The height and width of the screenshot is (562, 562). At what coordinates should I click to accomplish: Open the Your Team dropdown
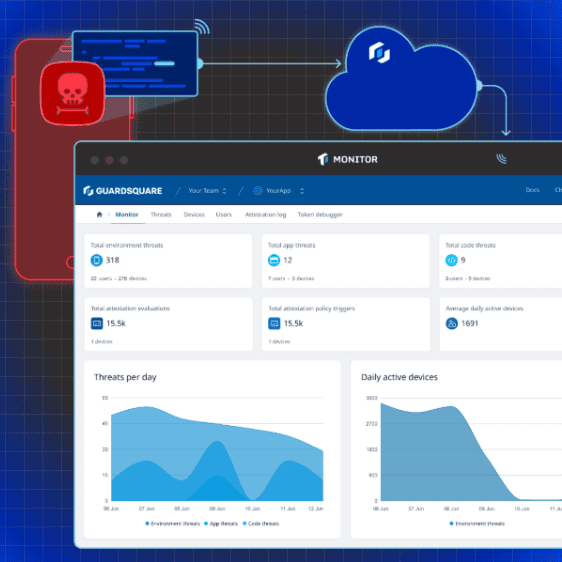tap(207, 191)
